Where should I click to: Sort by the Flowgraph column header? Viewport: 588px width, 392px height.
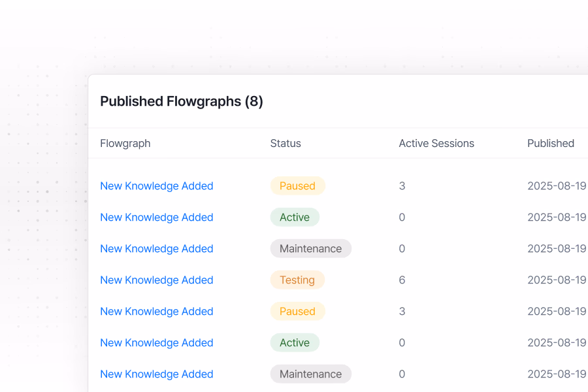(125, 144)
